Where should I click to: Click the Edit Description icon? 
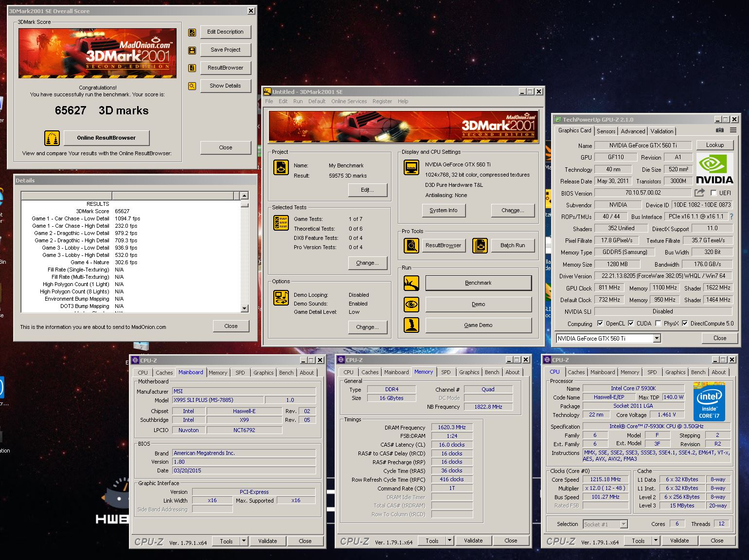[x=192, y=33]
